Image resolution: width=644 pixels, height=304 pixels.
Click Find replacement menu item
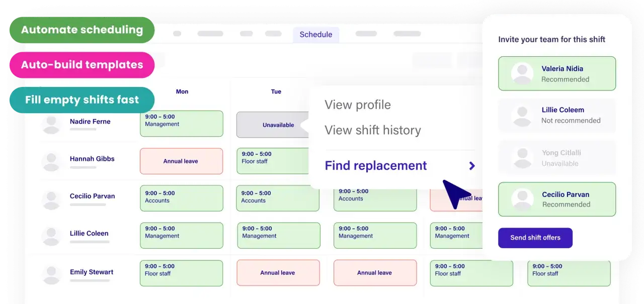376,165
